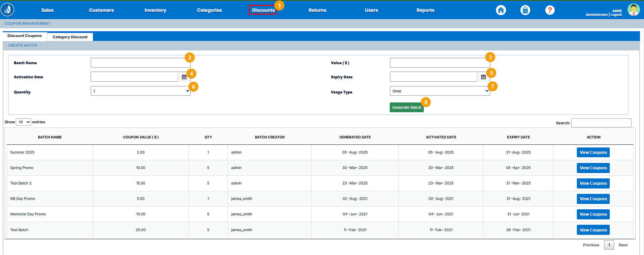Click the Logout link

[616, 15]
